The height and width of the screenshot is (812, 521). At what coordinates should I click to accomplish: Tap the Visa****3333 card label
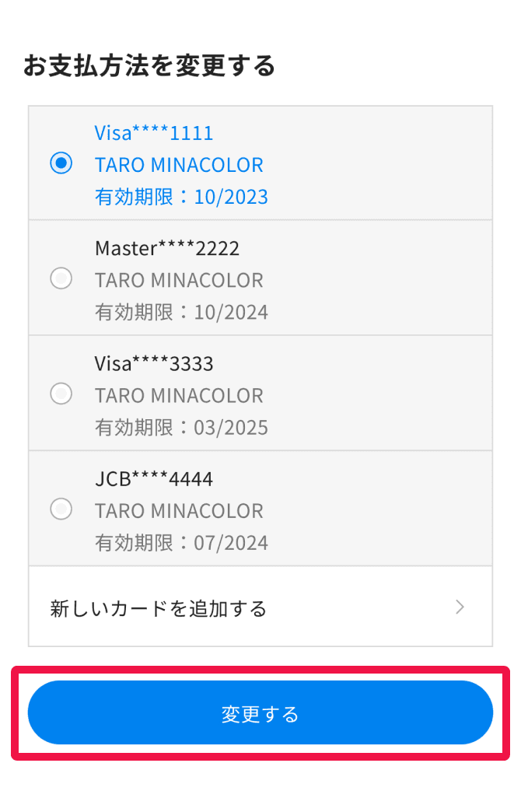(154, 363)
